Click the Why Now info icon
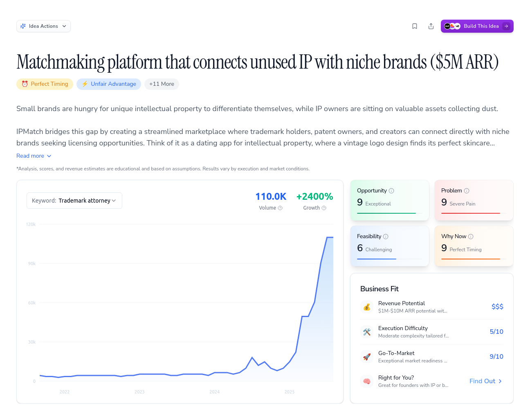530x420 pixels. (471, 237)
